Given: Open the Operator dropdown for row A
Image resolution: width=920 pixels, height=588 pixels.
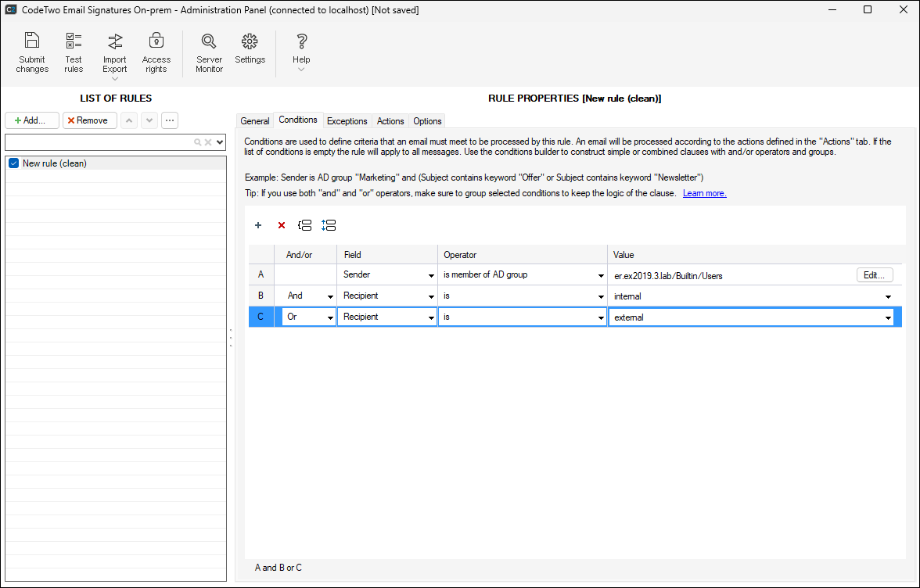Looking at the screenshot, I should click(600, 275).
